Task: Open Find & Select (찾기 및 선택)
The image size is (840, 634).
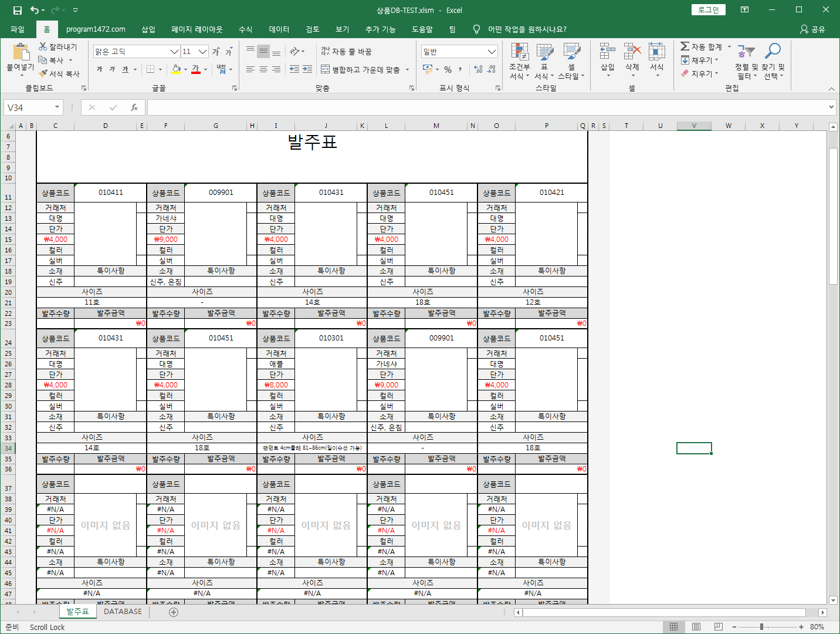Action: [x=773, y=61]
